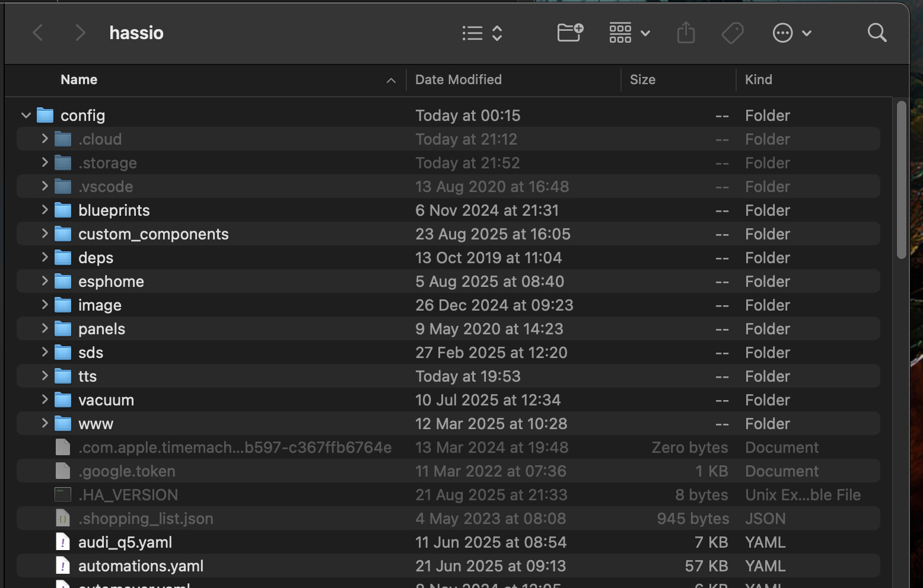
Task: Expand the .storage folder
Action: pos(44,162)
